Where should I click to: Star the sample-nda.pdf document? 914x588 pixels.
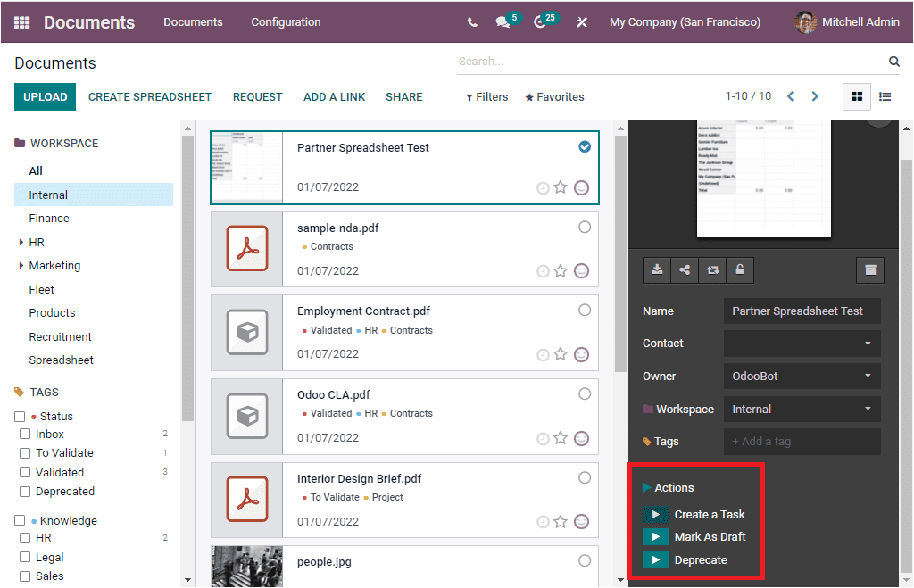[x=561, y=271]
